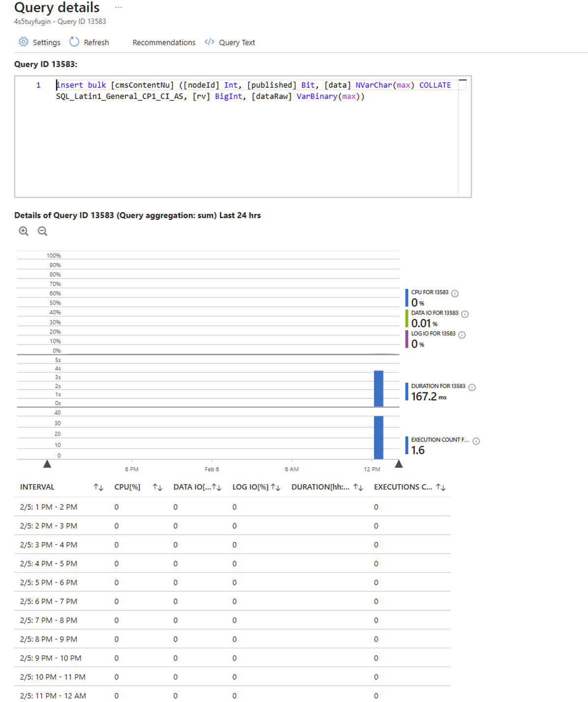
Task: Sort table by CPU[%] column
Action: (157, 487)
